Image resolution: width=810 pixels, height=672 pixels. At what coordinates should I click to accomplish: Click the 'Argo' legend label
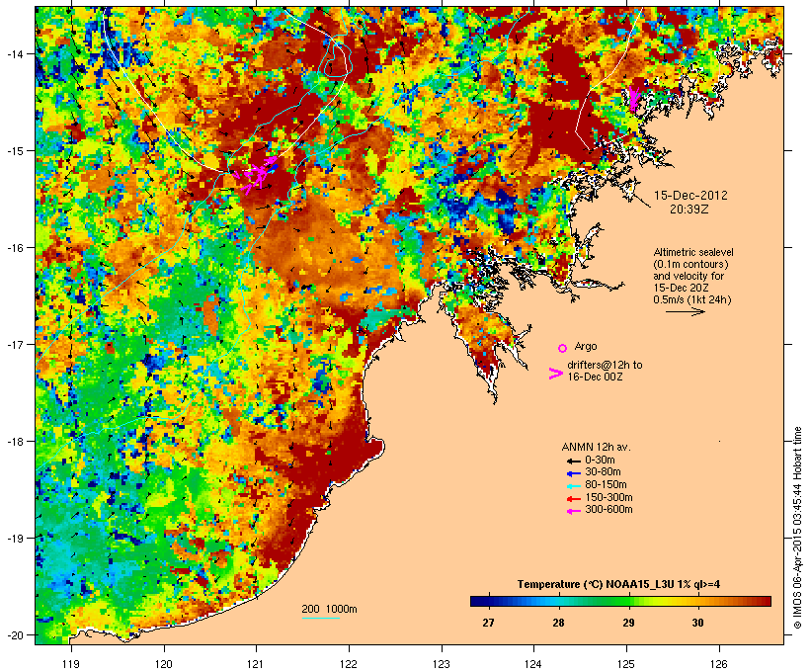tap(586, 346)
